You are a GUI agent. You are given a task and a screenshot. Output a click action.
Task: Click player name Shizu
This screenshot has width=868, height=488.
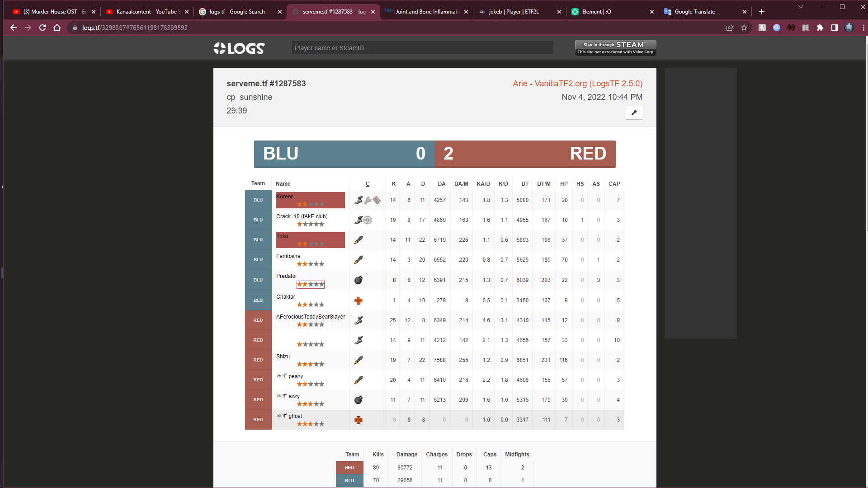click(283, 357)
